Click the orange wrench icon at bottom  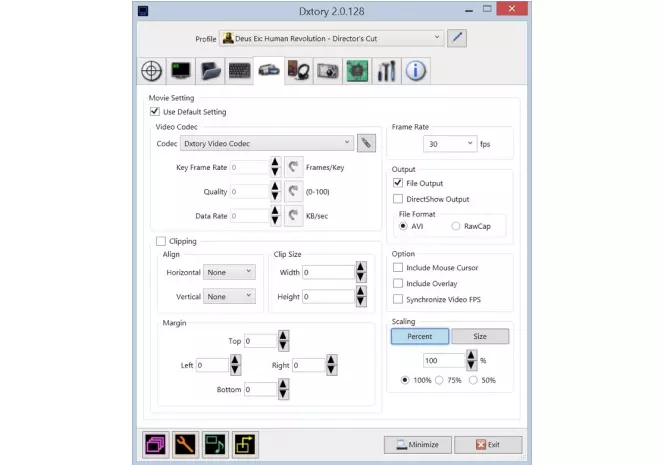click(x=185, y=445)
